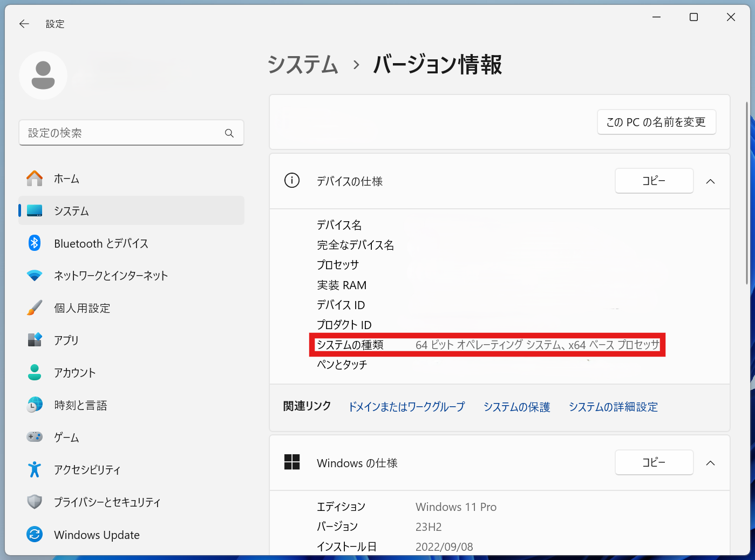755x560 pixels.
Task: Click the back arrow icon
Action: click(x=24, y=24)
